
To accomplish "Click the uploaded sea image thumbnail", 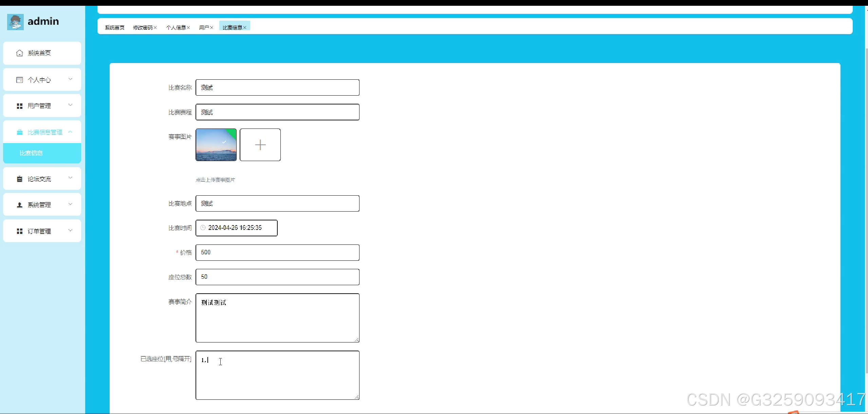I will click(x=216, y=145).
